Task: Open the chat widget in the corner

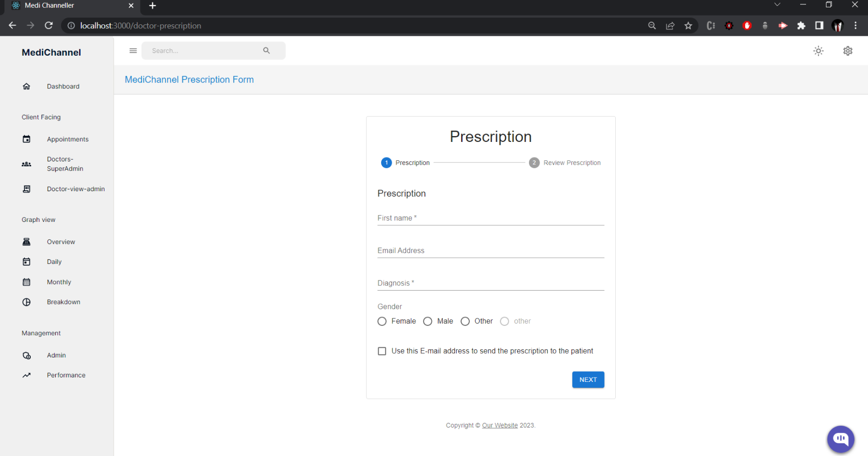Action: click(x=841, y=439)
